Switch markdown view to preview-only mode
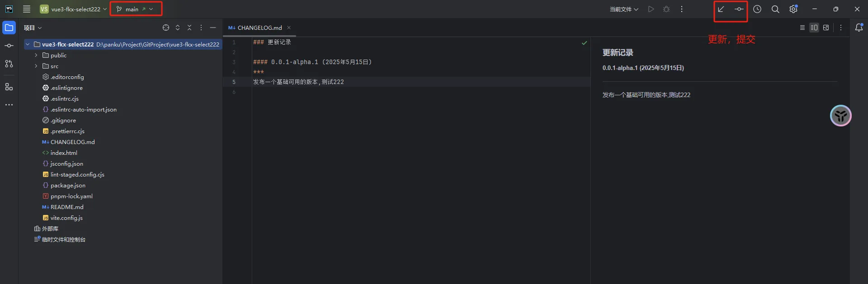This screenshot has width=868, height=284. (x=827, y=28)
